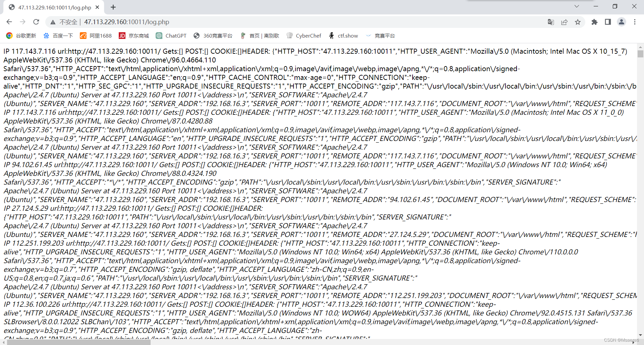Click the text "SLBrowser\/8.0.0.12022"
644x345 pixels.
(x=41, y=322)
